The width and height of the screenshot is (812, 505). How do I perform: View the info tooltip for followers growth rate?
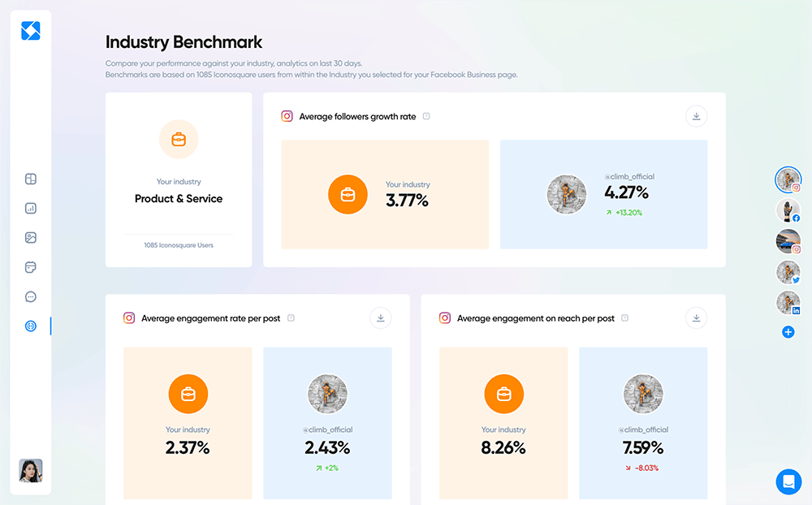(x=426, y=116)
